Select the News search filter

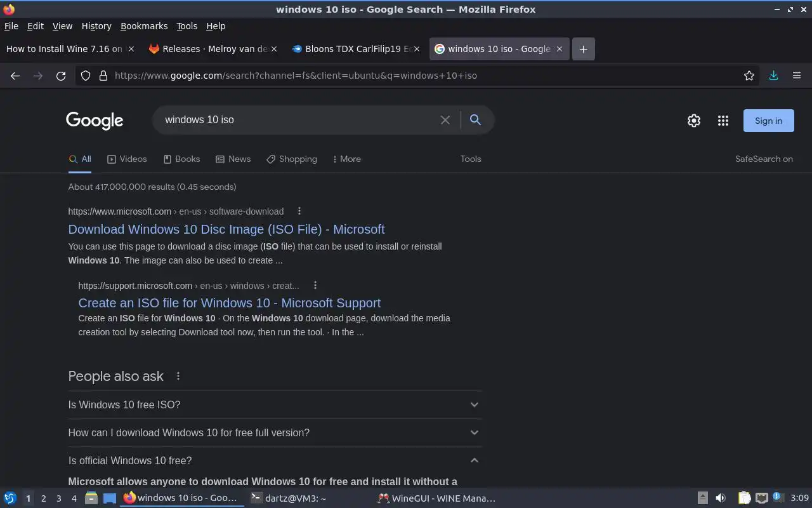[x=233, y=159]
